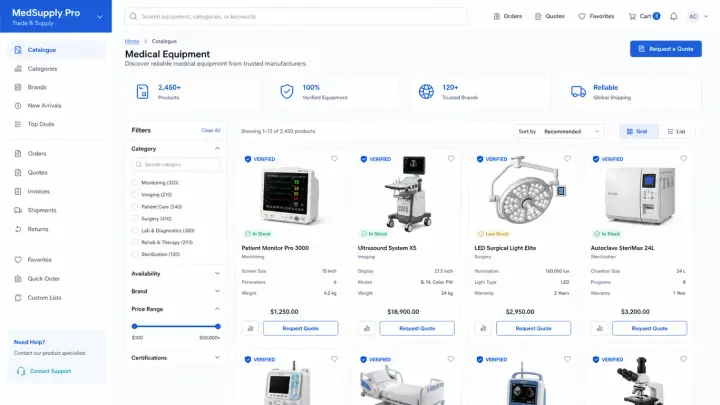Favorite the Ultrasound System X5
Viewport: 720px width, 405px height.
(x=451, y=158)
